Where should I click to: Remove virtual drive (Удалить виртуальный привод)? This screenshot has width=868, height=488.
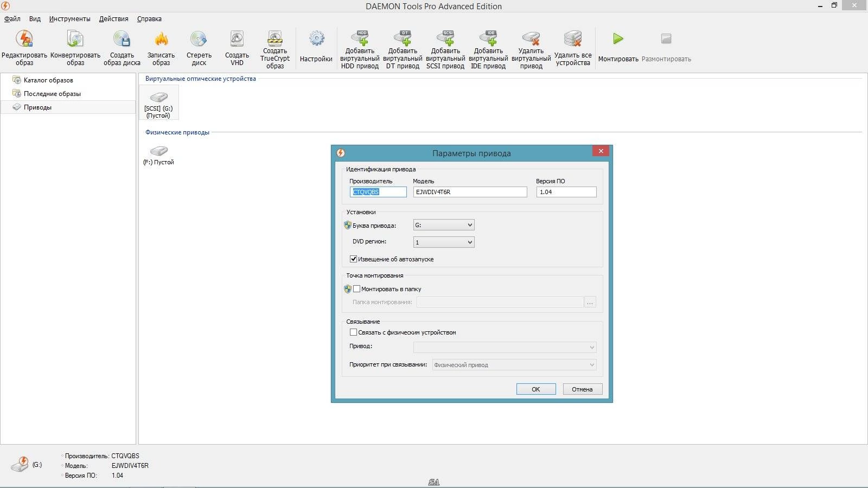point(531,49)
